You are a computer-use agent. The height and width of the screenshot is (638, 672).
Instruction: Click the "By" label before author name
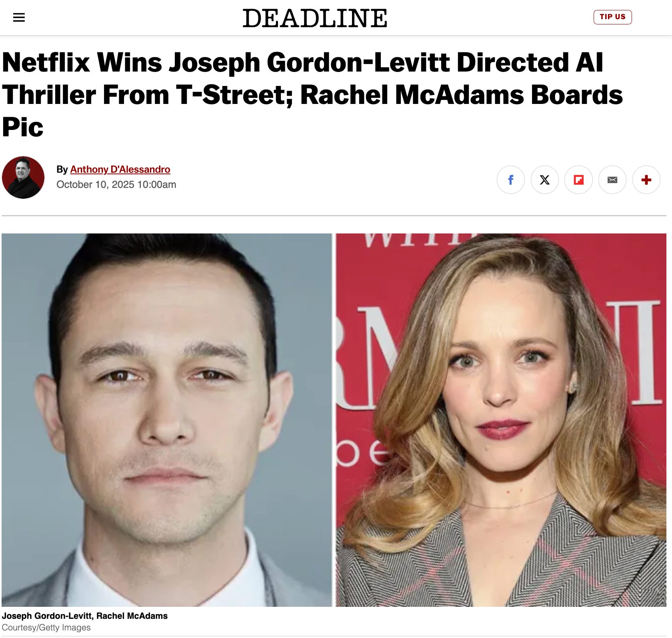coord(62,169)
